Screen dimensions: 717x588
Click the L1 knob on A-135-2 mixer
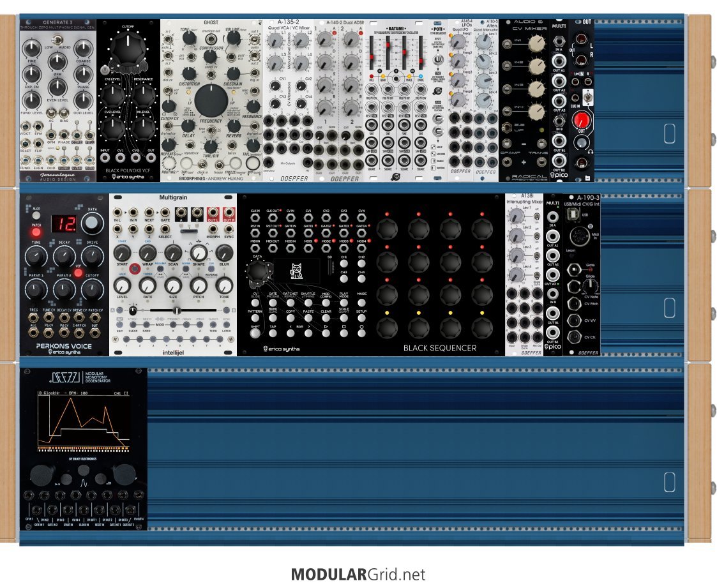coord(275,41)
